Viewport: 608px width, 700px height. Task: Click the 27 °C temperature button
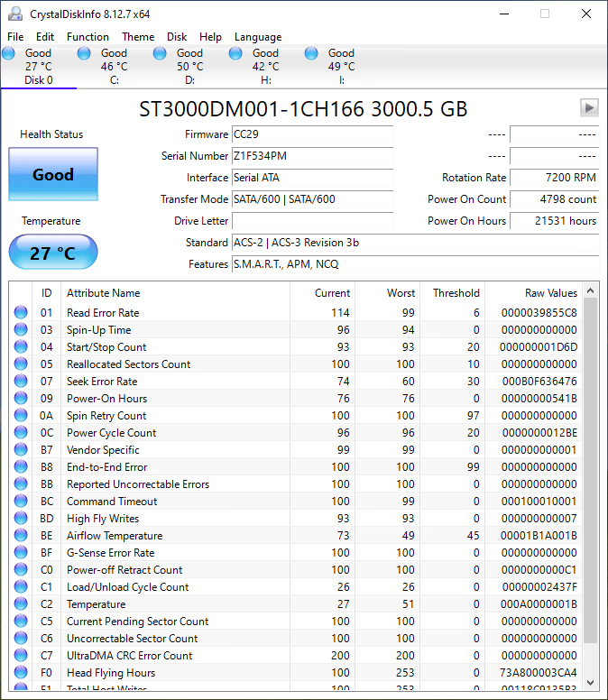point(53,253)
